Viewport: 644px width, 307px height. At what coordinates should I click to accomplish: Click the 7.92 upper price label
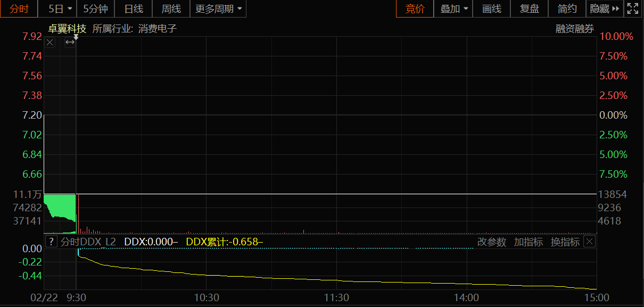pos(32,37)
